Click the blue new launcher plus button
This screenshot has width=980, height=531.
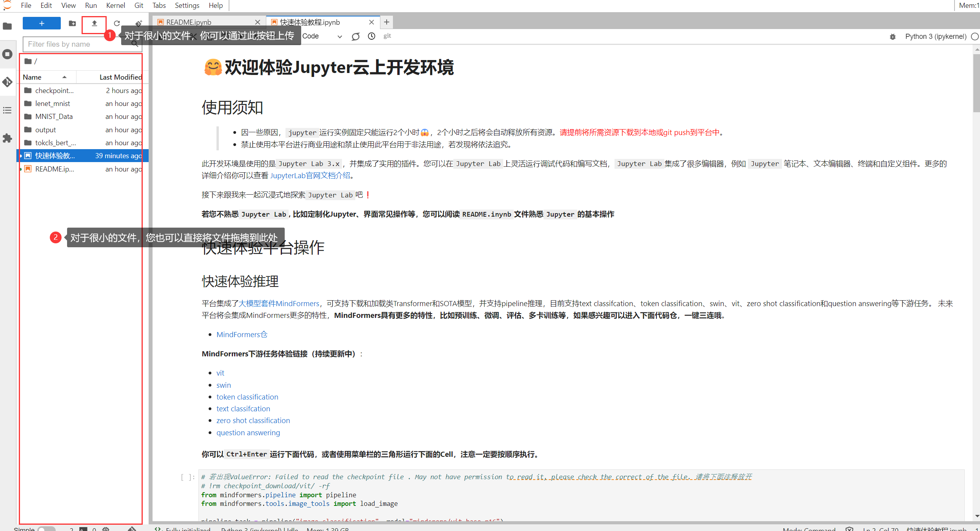42,24
